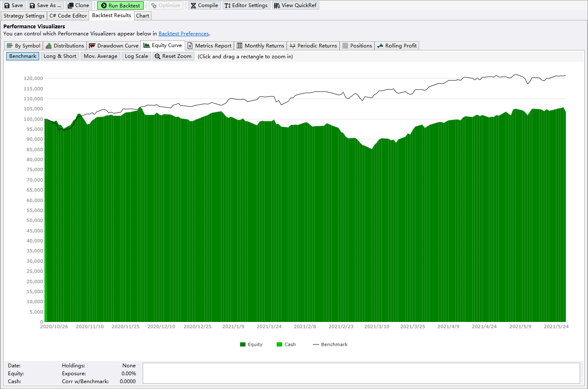Click the Reset Zoom magnifier button
Screen dimensions: 588x389
click(x=173, y=56)
